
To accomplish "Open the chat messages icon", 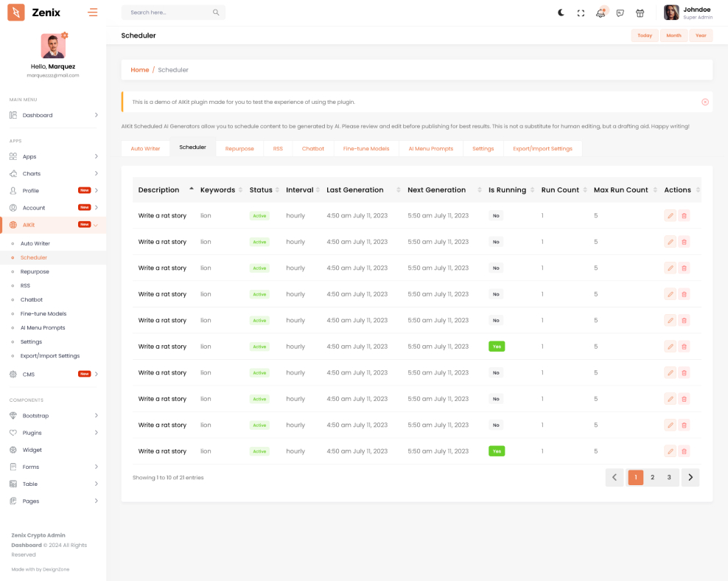I will (620, 13).
